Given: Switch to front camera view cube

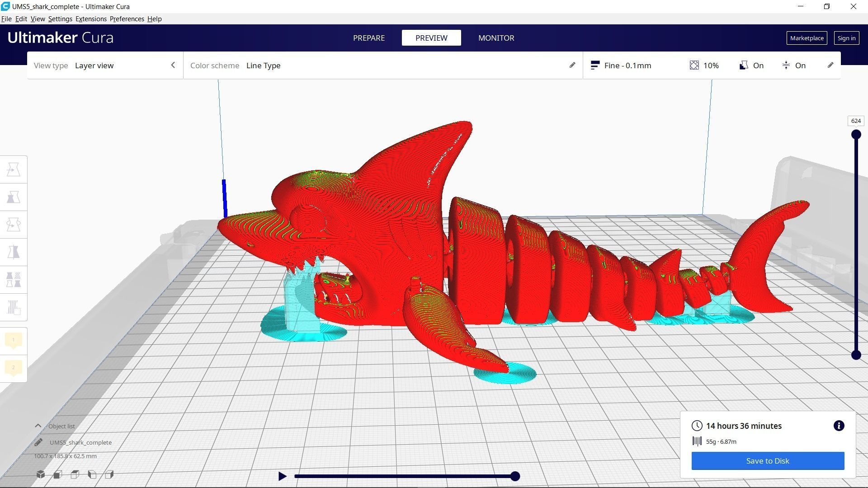Looking at the screenshot, I should point(58,474).
